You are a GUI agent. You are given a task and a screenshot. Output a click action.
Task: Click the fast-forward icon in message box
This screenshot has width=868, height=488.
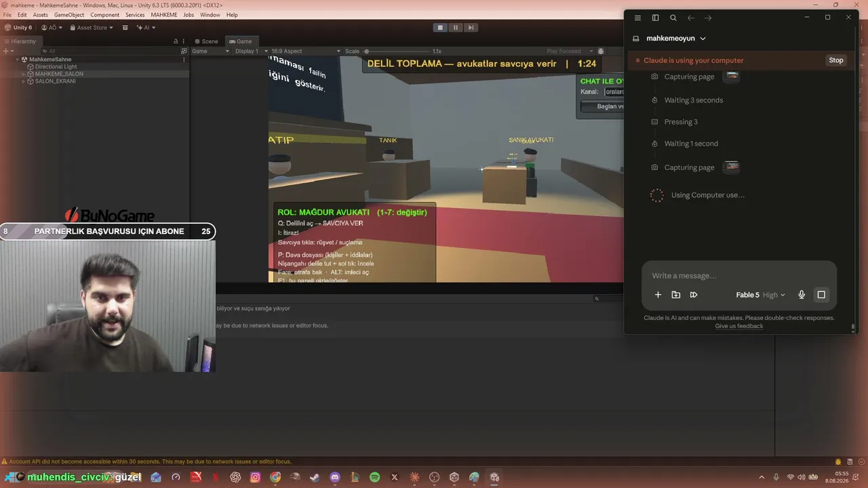(x=694, y=295)
